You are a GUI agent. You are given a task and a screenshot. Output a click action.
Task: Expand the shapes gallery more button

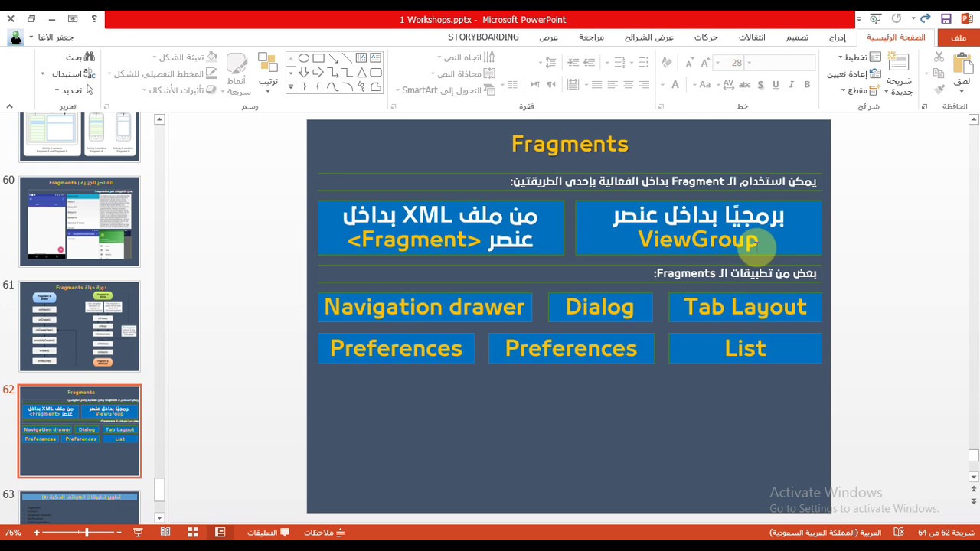coord(290,87)
